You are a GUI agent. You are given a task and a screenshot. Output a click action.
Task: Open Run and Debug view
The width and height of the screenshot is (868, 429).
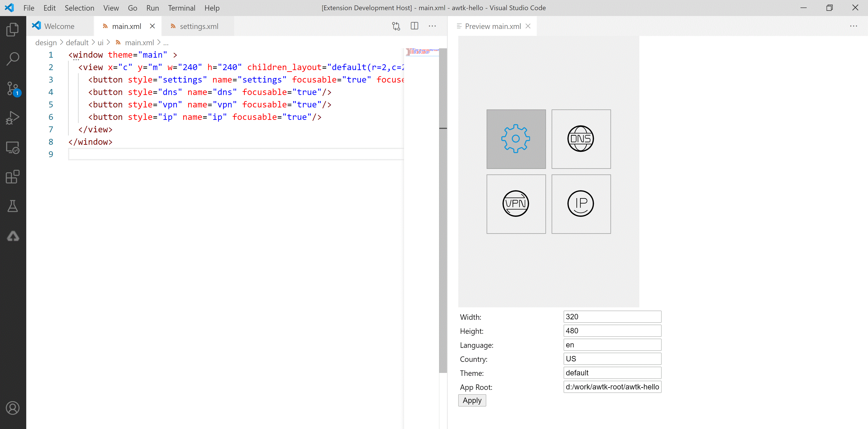pos(13,118)
